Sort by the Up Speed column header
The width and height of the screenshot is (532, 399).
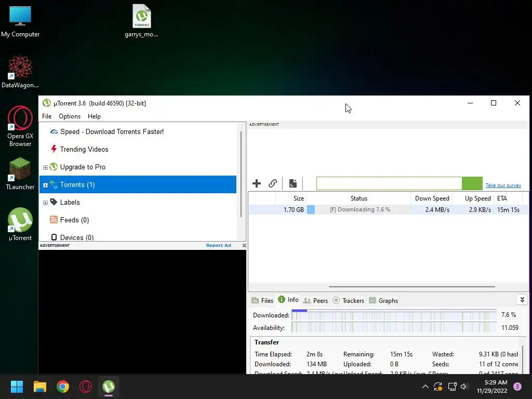473,198
